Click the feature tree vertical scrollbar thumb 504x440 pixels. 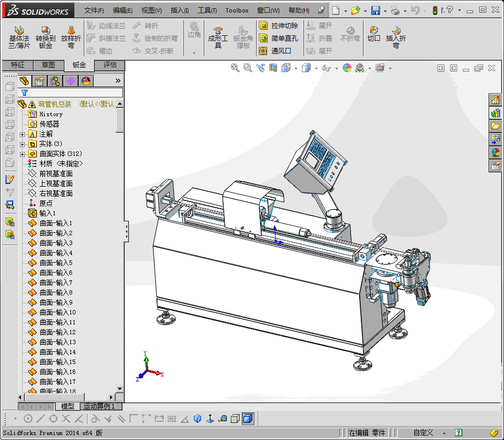tap(120, 120)
